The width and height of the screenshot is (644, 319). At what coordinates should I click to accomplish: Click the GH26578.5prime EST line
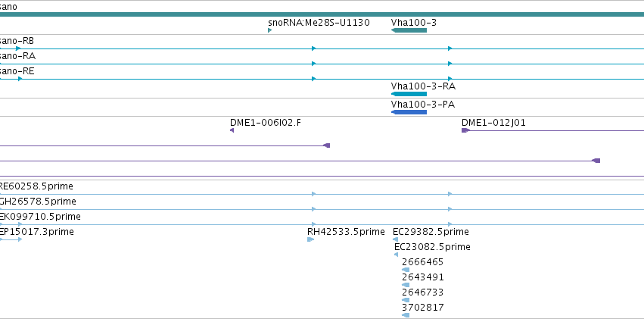point(322,209)
